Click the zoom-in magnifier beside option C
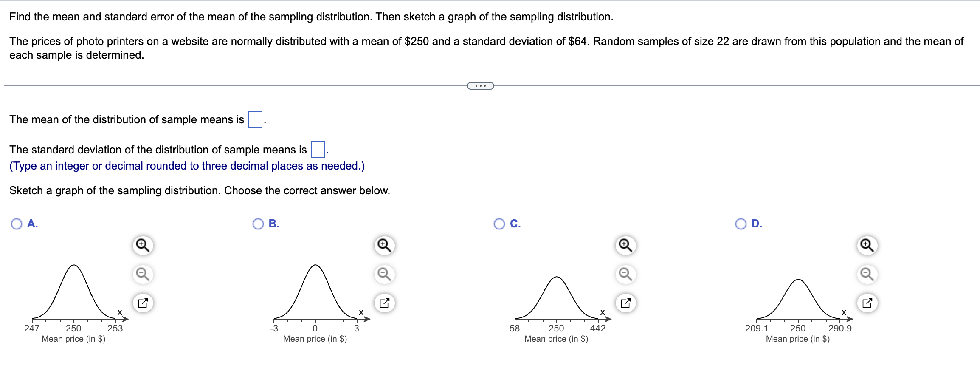Image resolution: width=980 pixels, height=391 pixels. pos(625,245)
